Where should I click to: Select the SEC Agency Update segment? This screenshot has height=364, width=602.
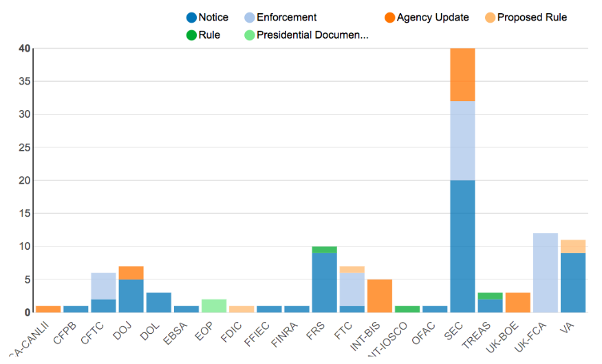click(x=462, y=75)
